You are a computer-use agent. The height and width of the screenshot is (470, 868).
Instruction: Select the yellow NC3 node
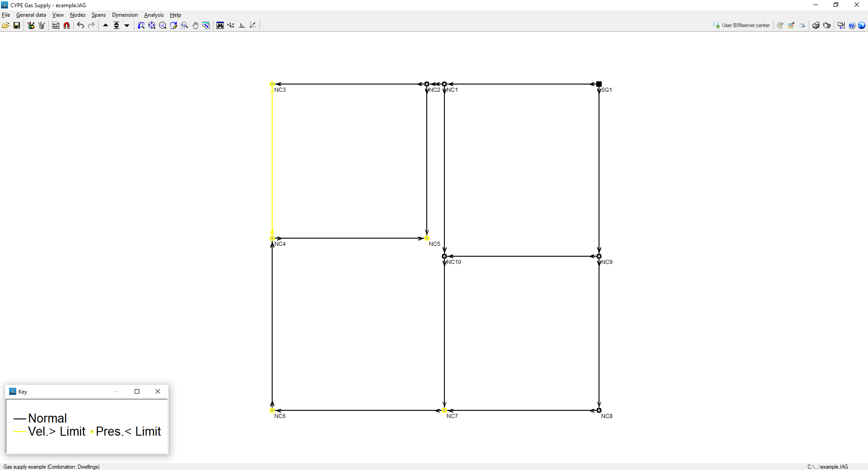tap(272, 84)
